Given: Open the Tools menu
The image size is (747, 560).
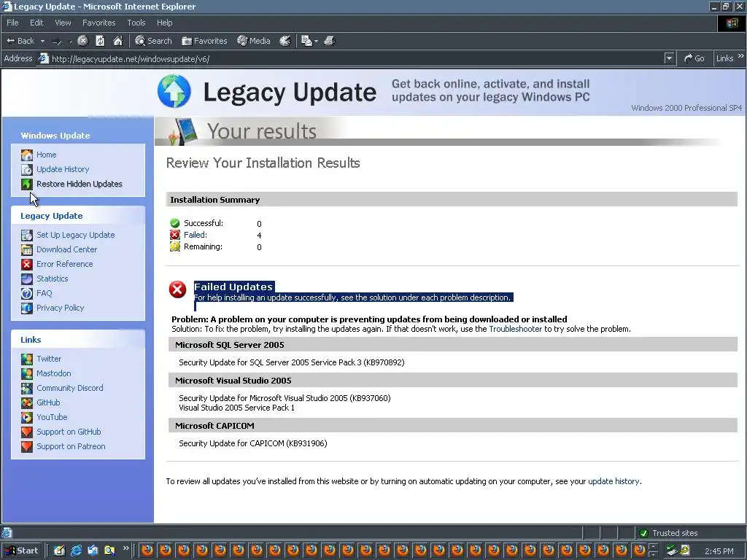Looking at the screenshot, I should click(x=136, y=23).
